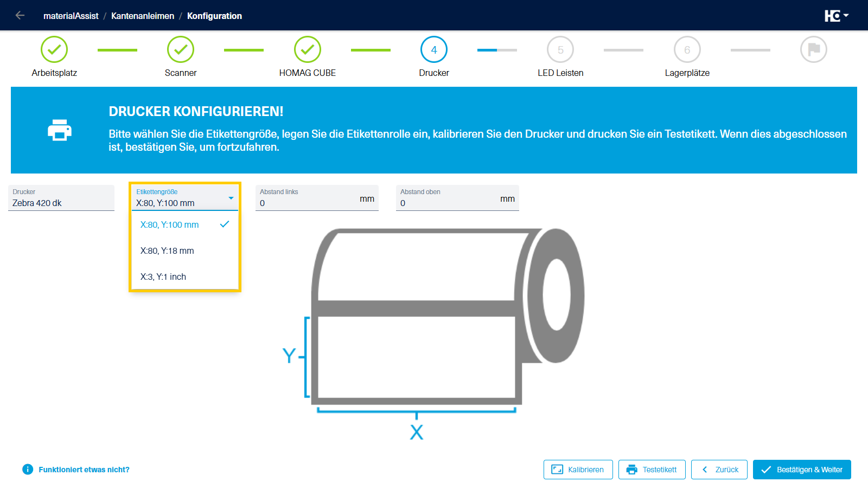
Task: Click the finish flag step icon
Action: pos(814,49)
